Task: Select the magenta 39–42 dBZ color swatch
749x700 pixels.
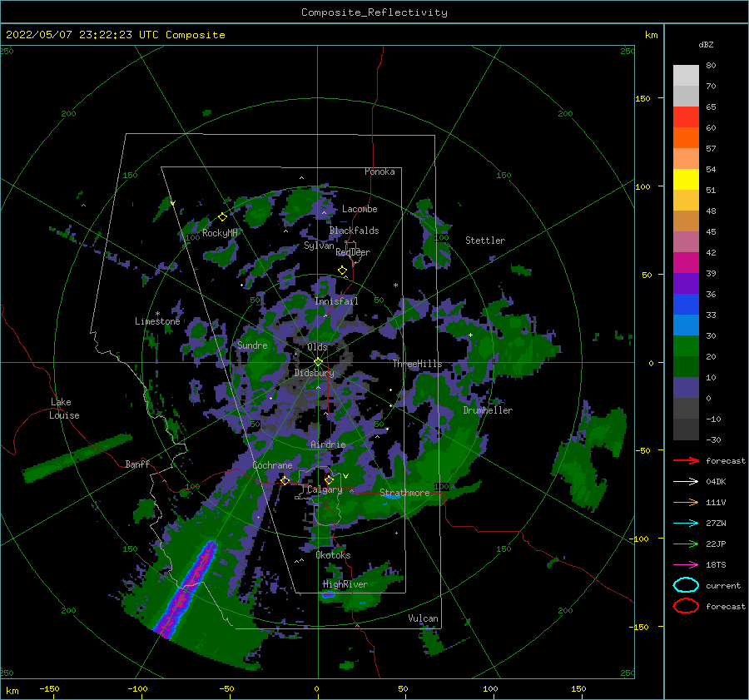Action: [x=686, y=263]
